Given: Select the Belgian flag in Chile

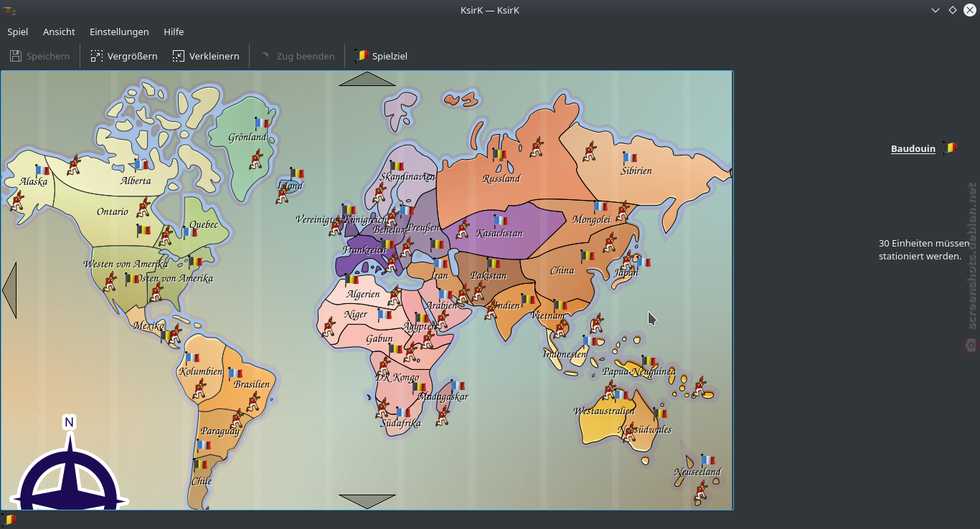Looking at the screenshot, I should click(200, 464).
